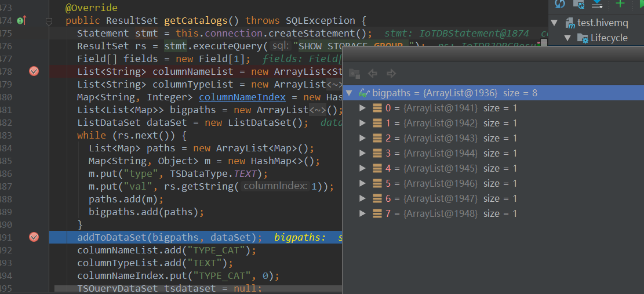Expand element 4 ArrayList@1945

[x=362, y=168]
